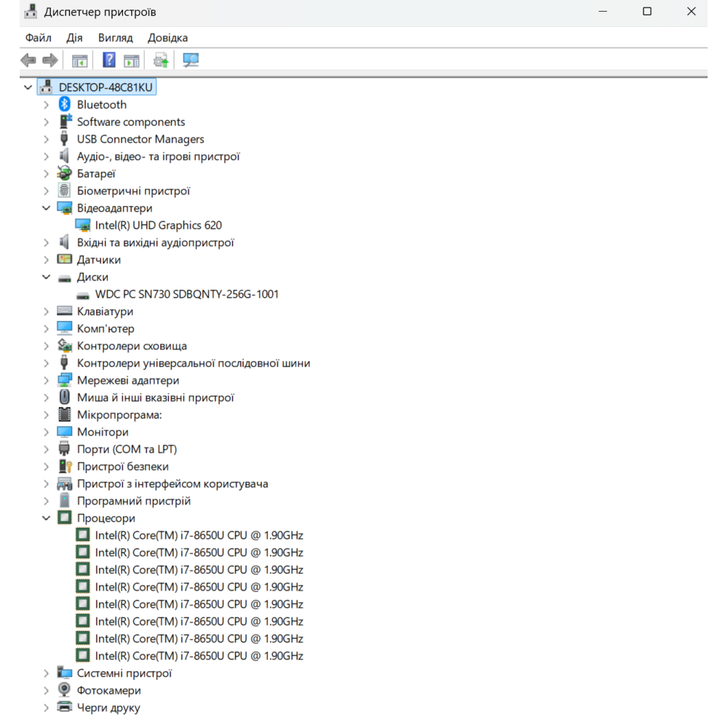728x728 pixels.
Task: Select the WDC PC SN730 disk drive
Action: [x=186, y=295]
